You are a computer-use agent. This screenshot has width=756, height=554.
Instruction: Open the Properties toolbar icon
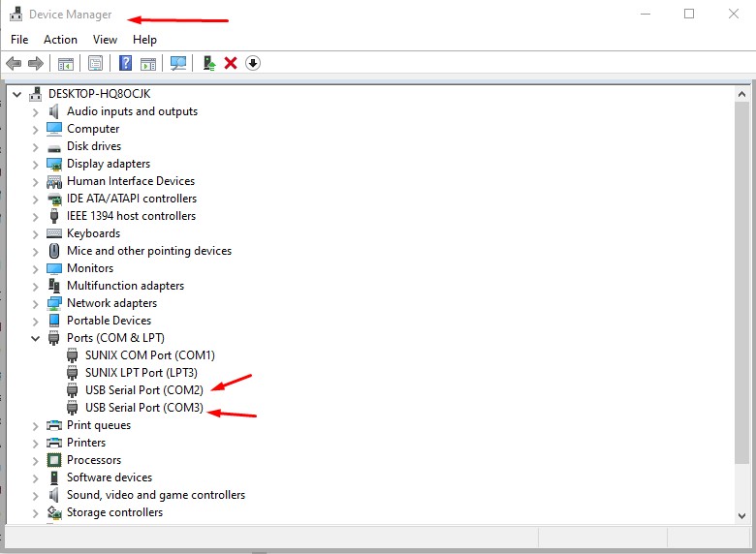[95, 63]
